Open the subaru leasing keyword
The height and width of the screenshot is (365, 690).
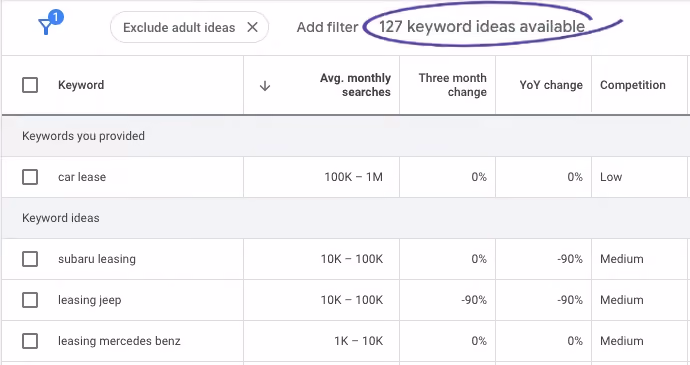97,259
